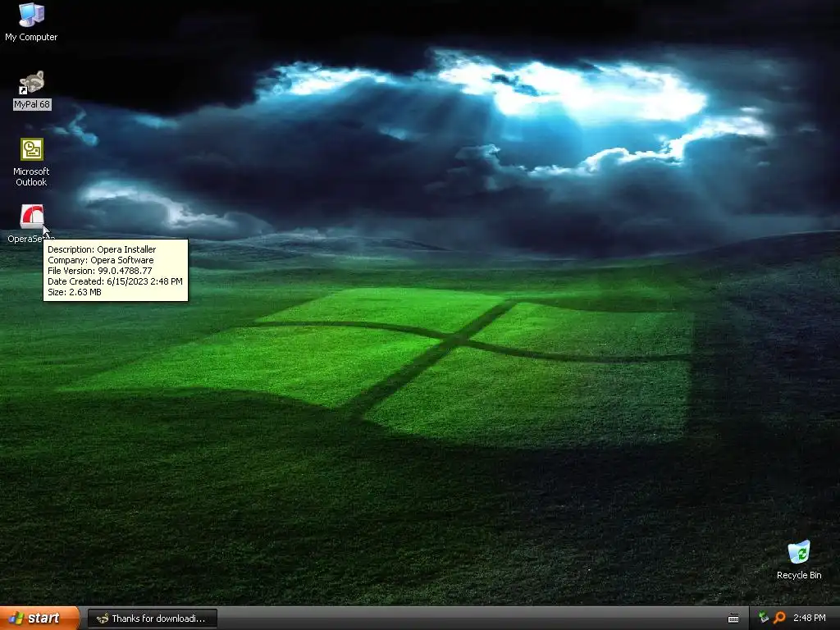This screenshot has width=840, height=630.
Task: Click the orange magnifier tray icon
Action: [x=779, y=618]
